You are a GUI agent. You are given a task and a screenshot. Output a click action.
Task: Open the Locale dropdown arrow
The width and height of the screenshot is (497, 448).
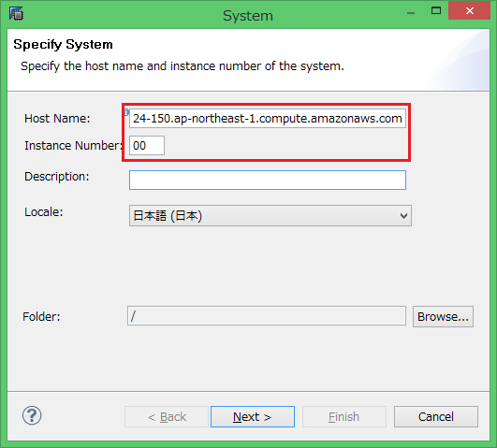point(403,216)
